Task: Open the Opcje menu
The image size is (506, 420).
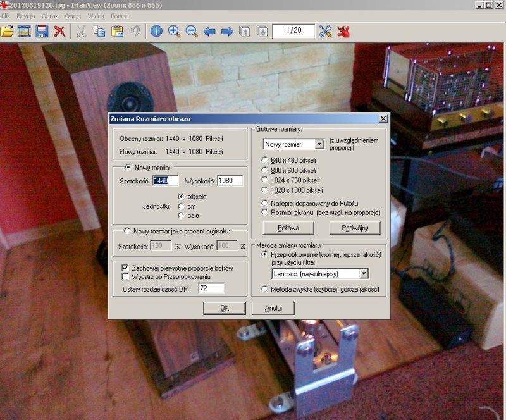Action: 73,16
